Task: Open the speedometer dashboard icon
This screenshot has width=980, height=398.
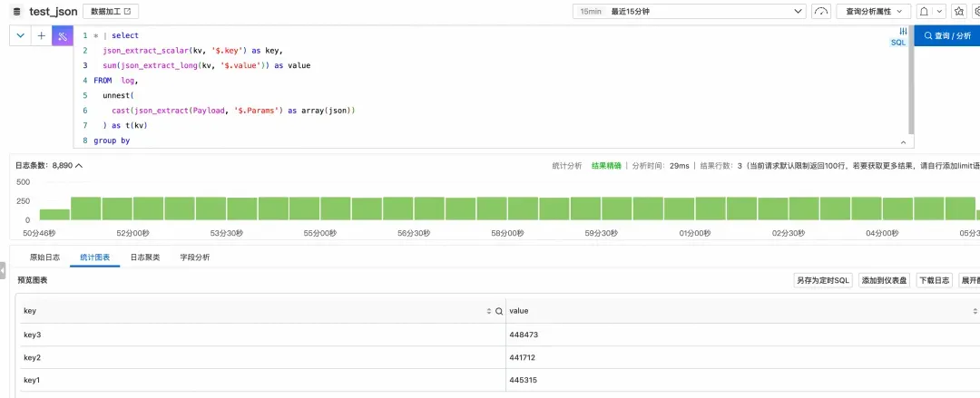Action: point(820,11)
